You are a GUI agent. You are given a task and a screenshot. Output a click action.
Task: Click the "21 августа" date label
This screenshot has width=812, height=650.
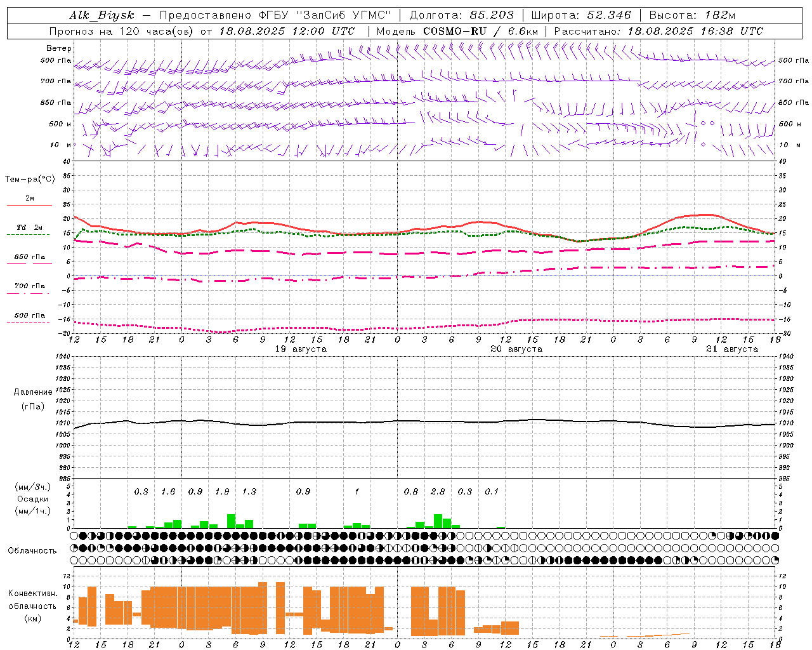coord(732,349)
